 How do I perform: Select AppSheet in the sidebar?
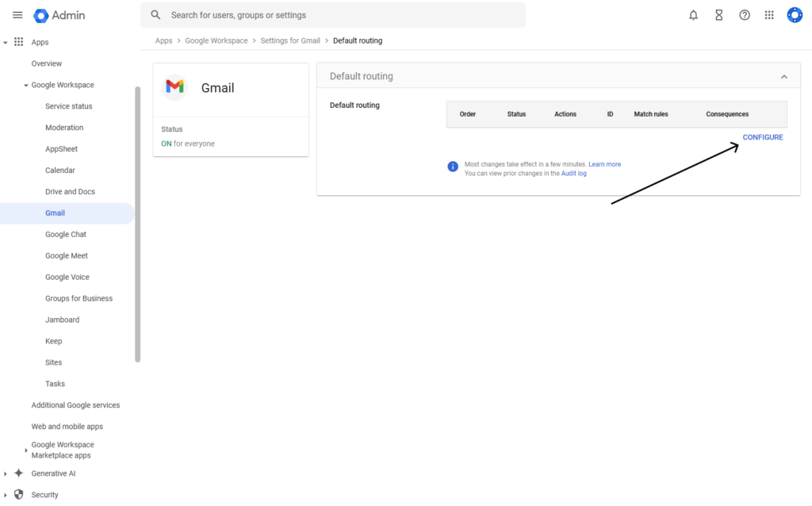point(61,148)
